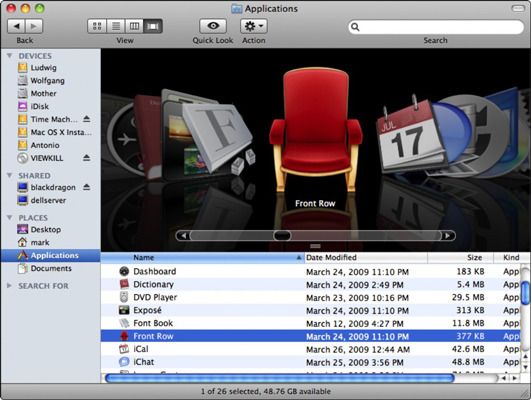Click the vertical list scrollbar thumb
The width and height of the screenshot is (531, 400).
coord(525,293)
